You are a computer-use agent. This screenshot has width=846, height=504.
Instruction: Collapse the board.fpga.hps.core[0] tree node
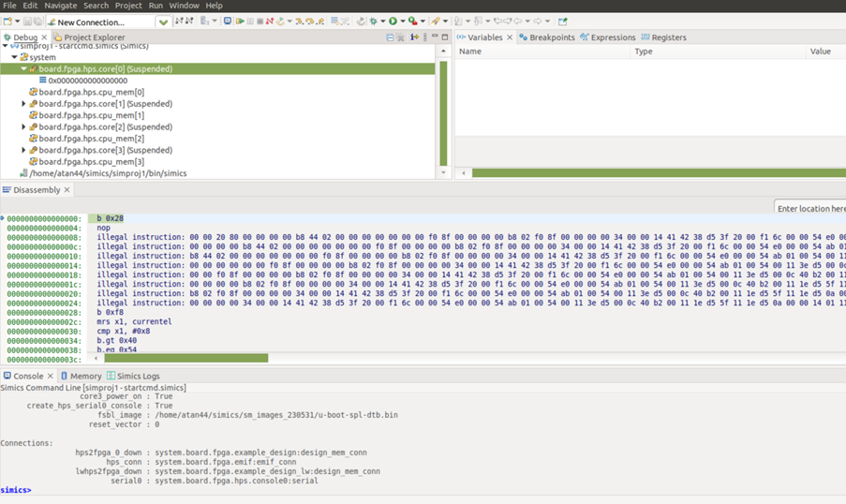(23, 69)
